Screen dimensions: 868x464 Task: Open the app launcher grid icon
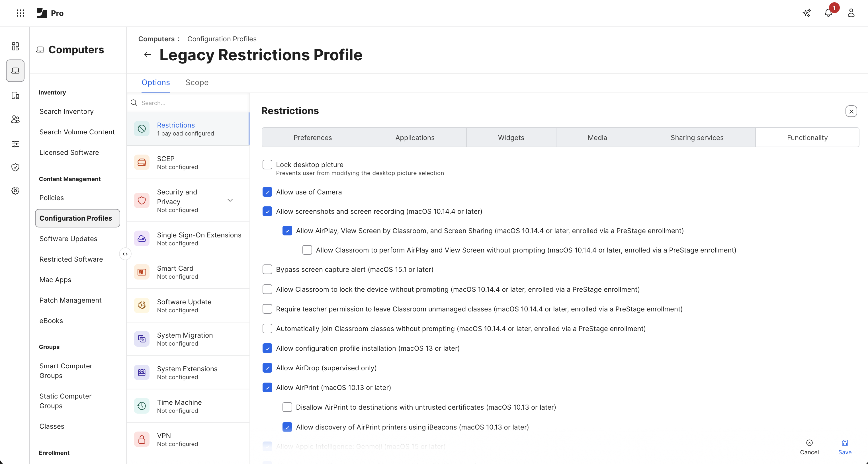20,13
